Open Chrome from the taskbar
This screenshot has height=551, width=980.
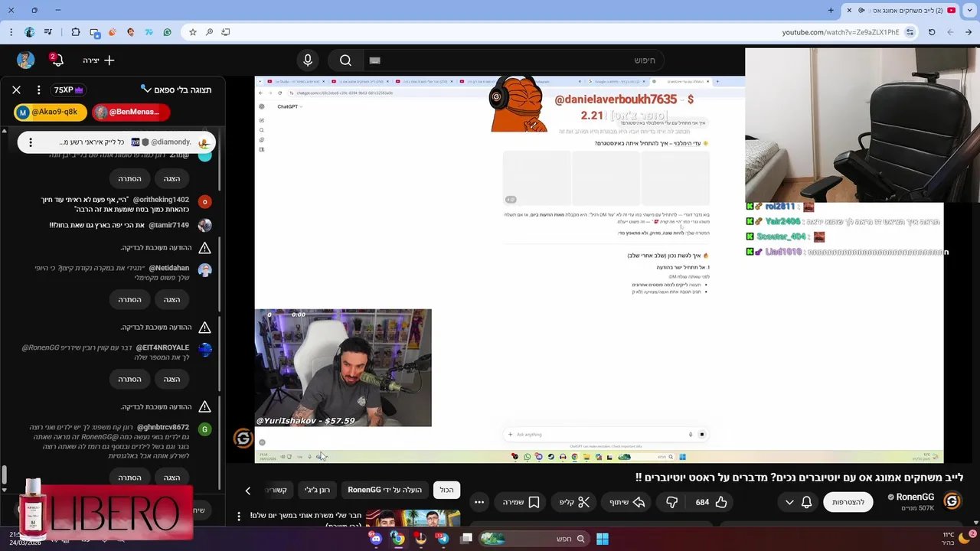[397, 539]
